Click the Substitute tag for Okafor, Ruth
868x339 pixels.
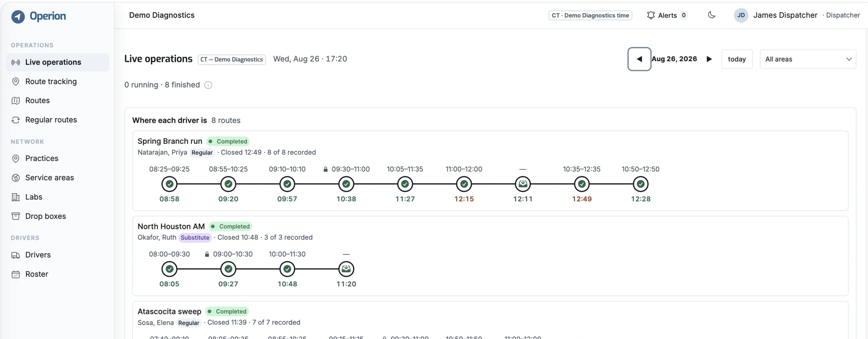point(195,238)
